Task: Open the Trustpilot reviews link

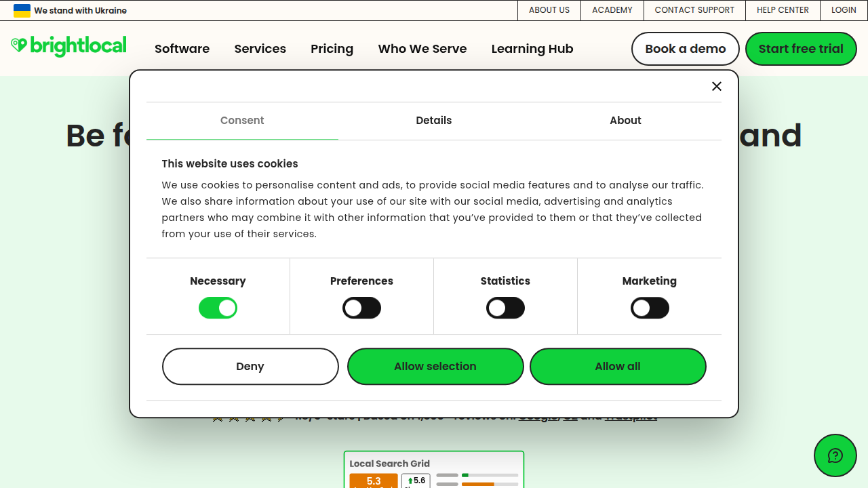Action: [631, 415]
